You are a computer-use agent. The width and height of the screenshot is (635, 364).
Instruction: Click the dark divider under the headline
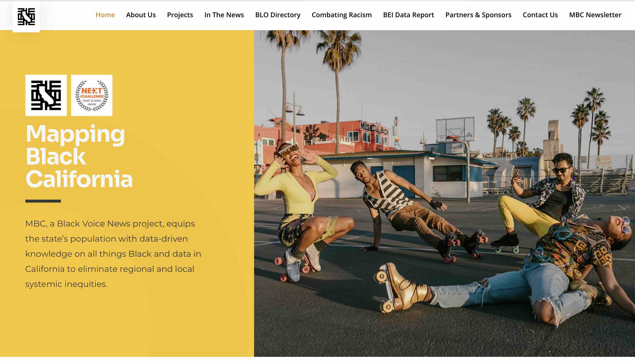click(43, 201)
